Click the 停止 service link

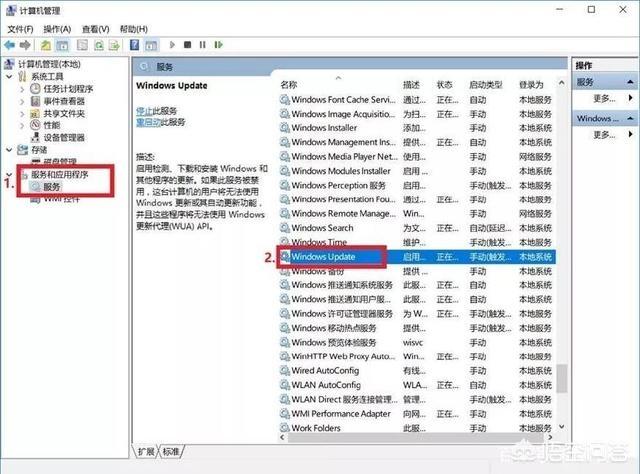coord(144,111)
